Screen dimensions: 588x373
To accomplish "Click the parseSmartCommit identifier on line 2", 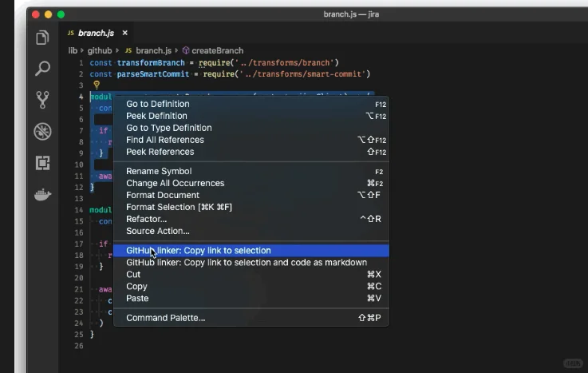I will 153,74.
